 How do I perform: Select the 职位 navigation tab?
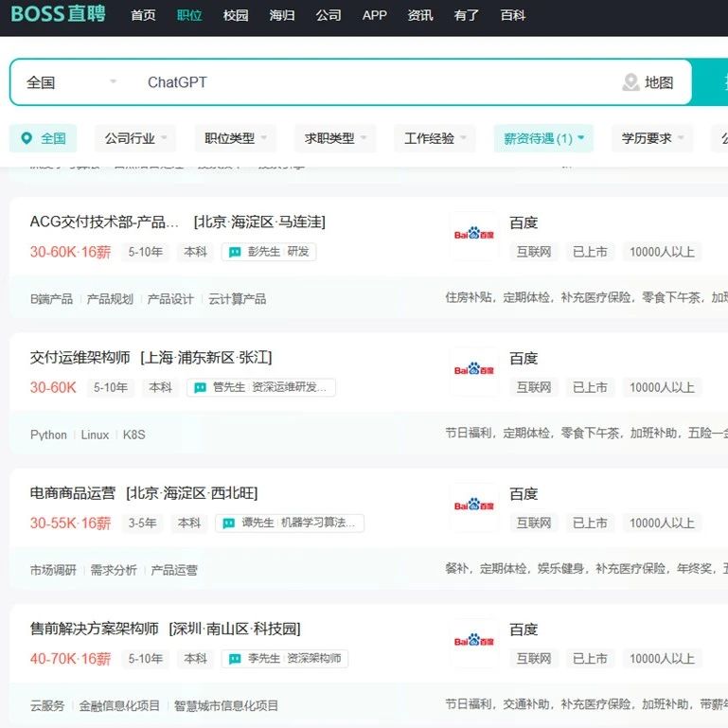click(189, 15)
